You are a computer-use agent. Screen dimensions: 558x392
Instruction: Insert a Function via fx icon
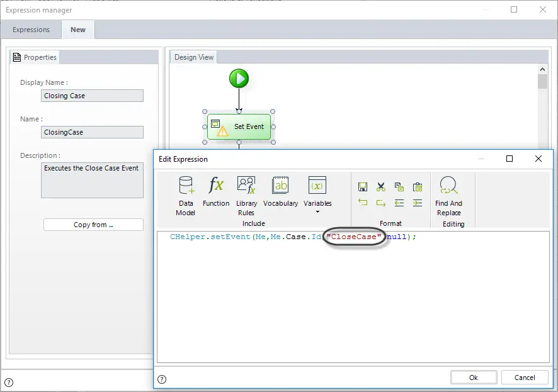[x=216, y=191]
